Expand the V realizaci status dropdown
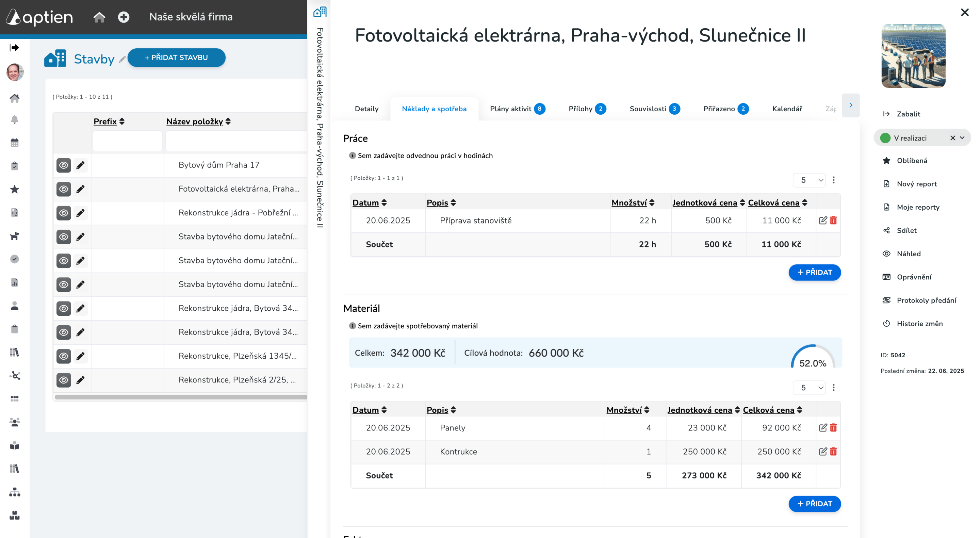Viewport: 980px width, 538px height. [x=962, y=138]
